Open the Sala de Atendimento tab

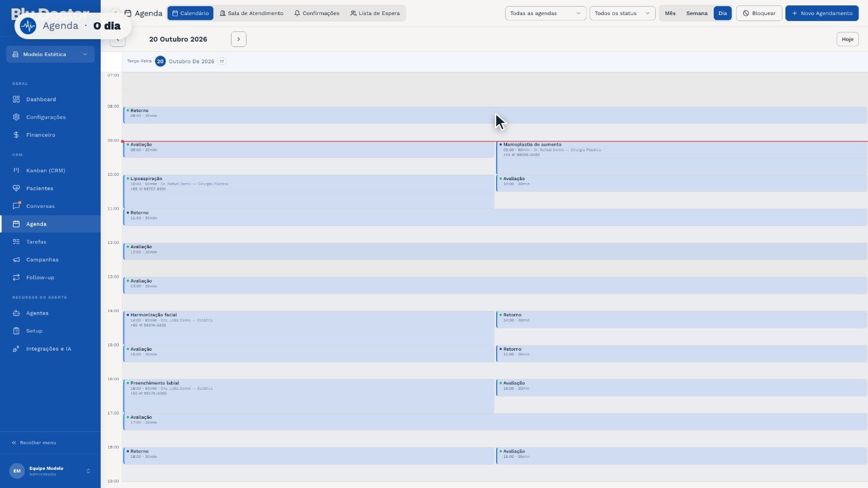(x=251, y=13)
